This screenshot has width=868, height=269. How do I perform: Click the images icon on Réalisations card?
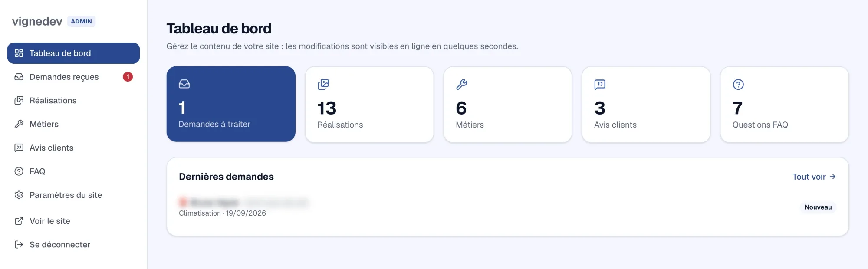pyautogui.click(x=323, y=84)
